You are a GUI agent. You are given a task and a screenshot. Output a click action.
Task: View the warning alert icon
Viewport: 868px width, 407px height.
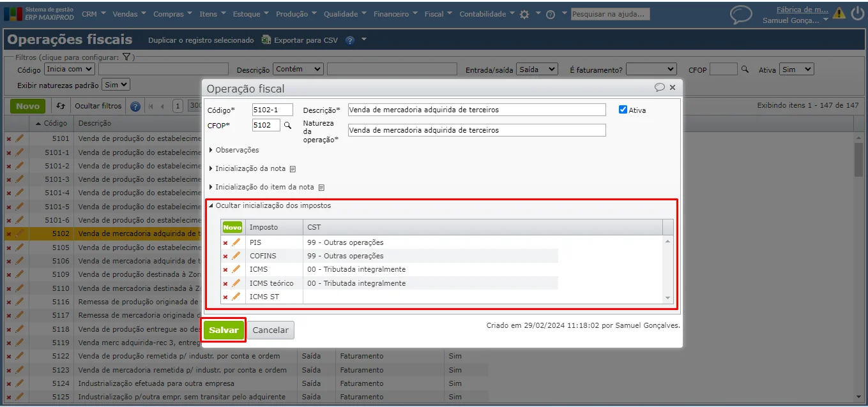point(839,13)
